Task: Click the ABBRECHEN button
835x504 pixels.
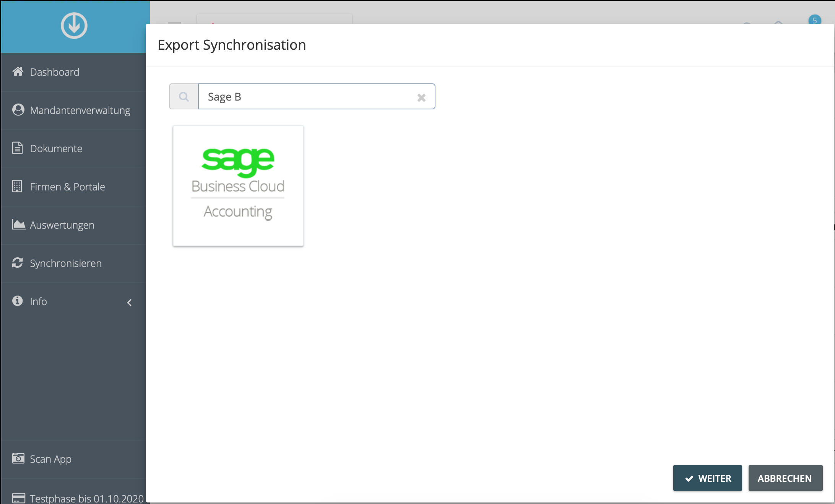Action: pos(785,478)
